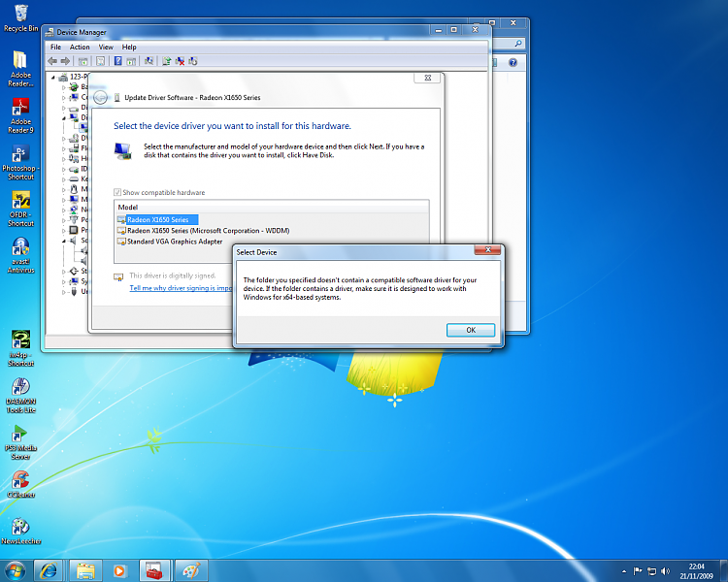
Task: Select the avast! Antivirus desktop icon
Action: [x=21, y=255]
